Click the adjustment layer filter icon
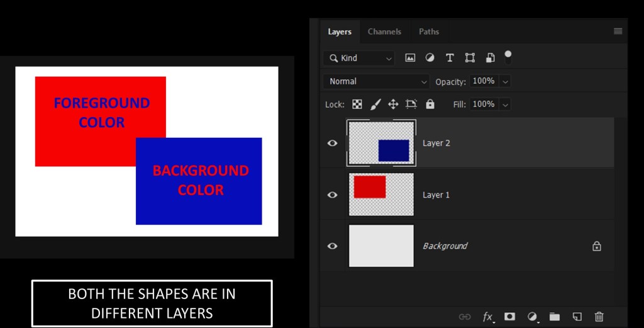644x328 pixels. pos(430,58)
